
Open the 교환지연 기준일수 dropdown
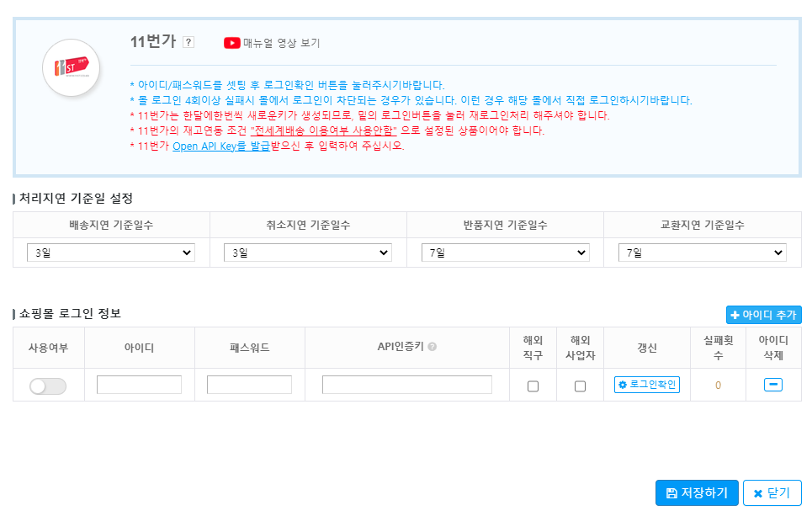tap(700, 252)
